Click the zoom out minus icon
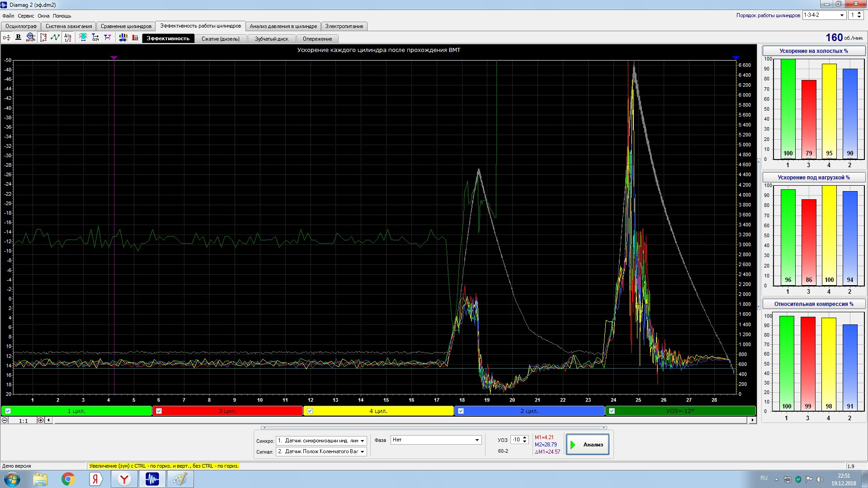868x488 pixels. pyautogui.click(x=5, y=420)
